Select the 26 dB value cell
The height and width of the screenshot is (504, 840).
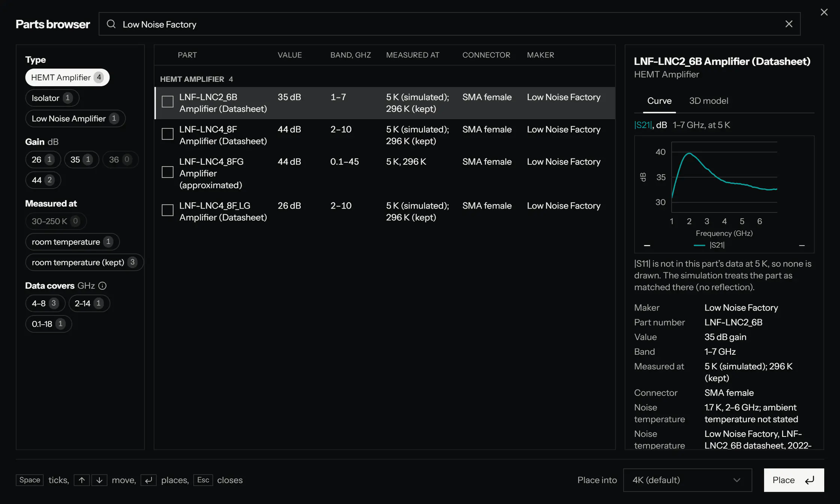coord(289,206)
